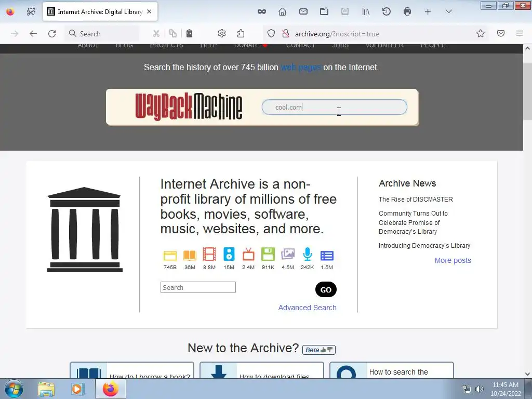Go to the browser Home page
Image resolution: width=532 pixels, height=399 pixels.
pyautogui.click(x=282, y=11)
